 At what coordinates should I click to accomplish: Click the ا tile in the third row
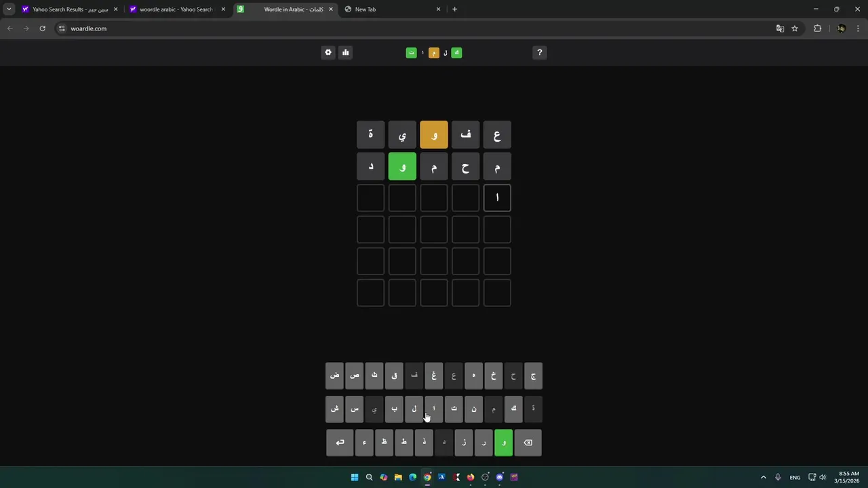tap(497, 198)
